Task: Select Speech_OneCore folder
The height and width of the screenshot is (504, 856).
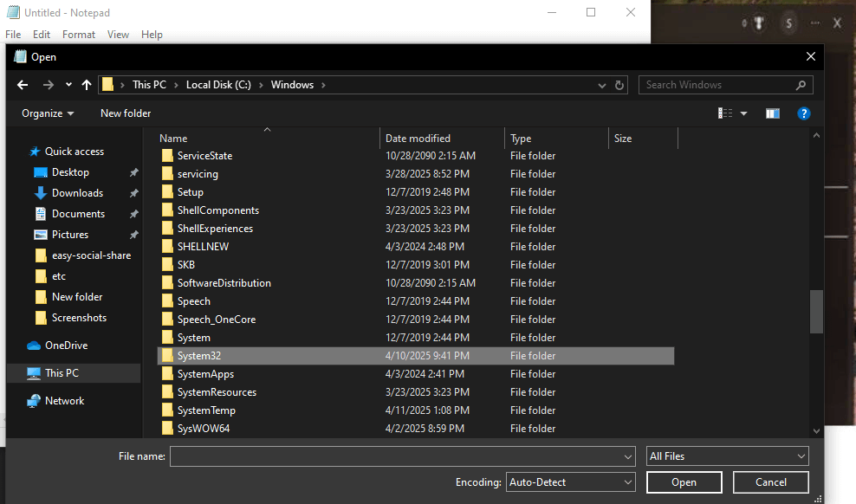Action: pos(217,319)
